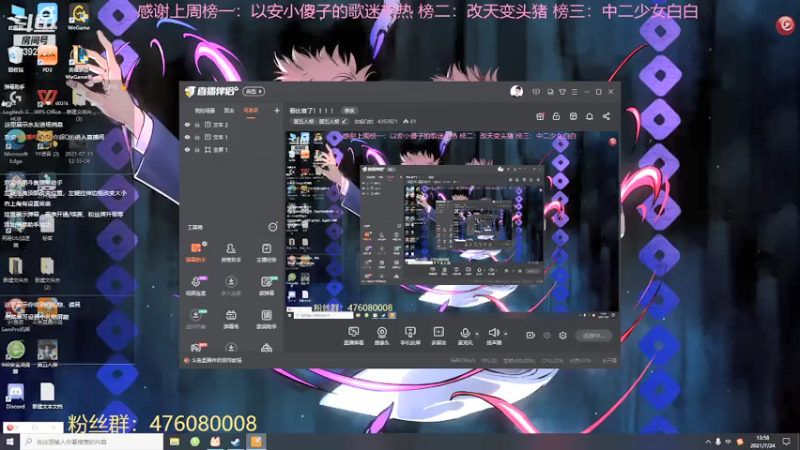
Task: Click the red play button on the desktop
Action: coord(785,24)
